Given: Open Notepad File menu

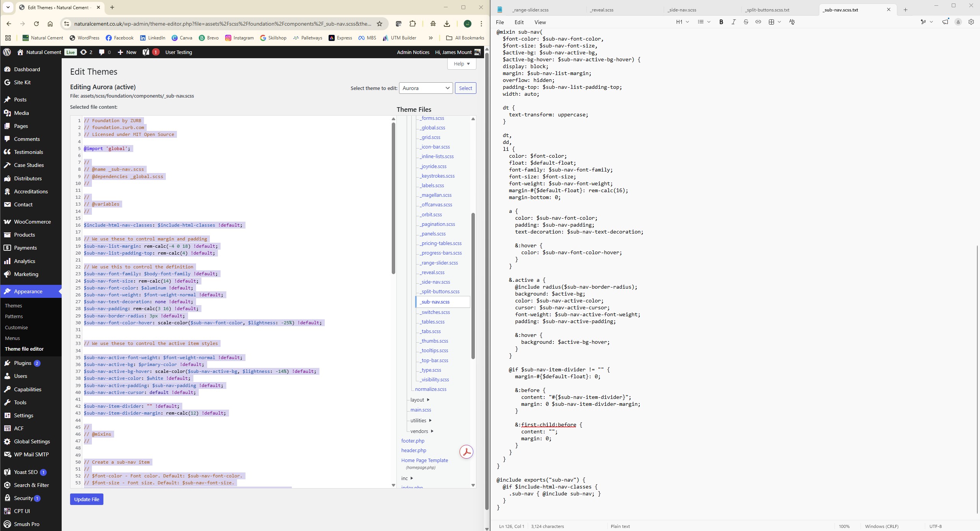Looking at the screenshot, I should [x=500, y=22].
